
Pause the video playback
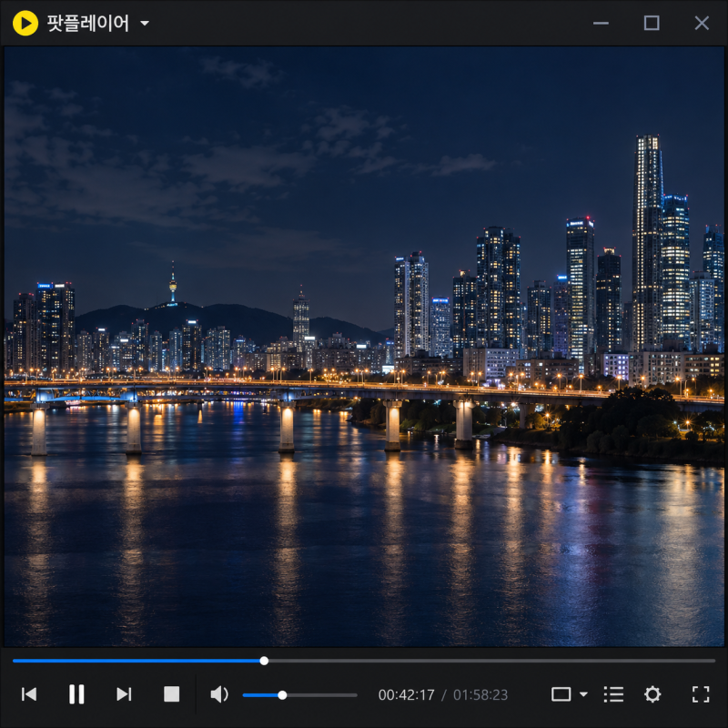point(76,694)
